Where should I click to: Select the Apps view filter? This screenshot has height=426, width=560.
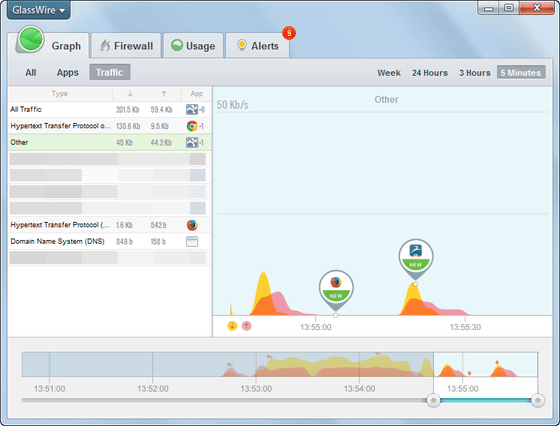[x=68, y=72]
